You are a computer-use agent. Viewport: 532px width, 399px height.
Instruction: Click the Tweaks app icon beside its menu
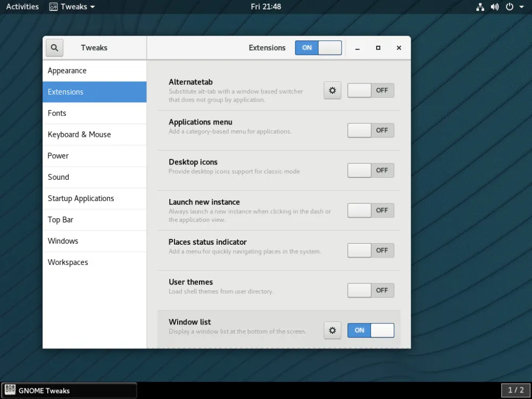pos(53,7)
